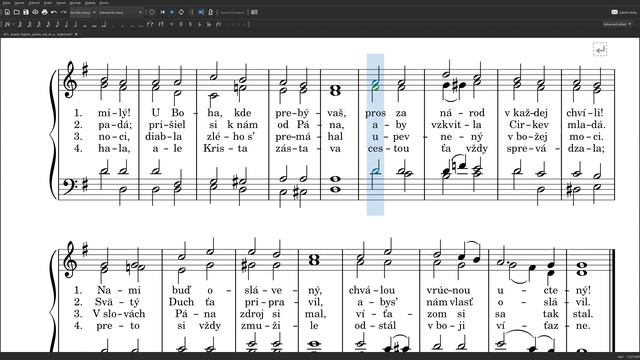Screen dimensions: 640x360
Task: Open the Help menu
Action: [104, 3]
